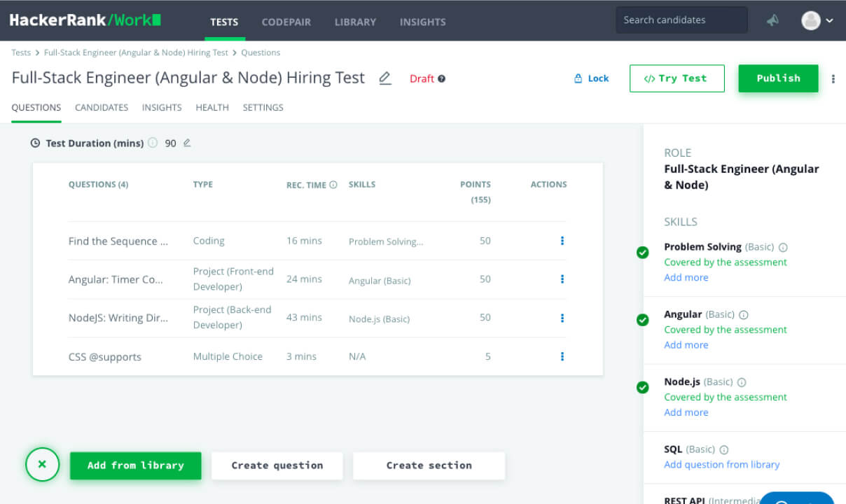Open the user avatar menu
The image size is (846, 504).
[x=817, y=20]
